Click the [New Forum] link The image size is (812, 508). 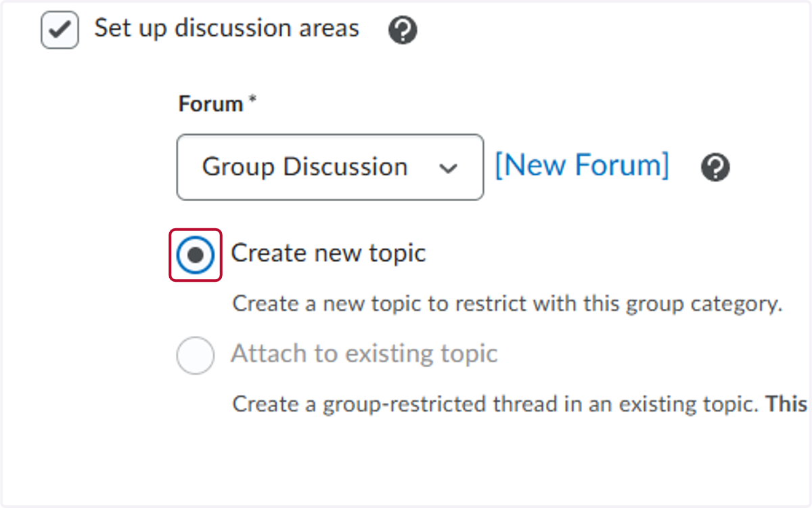(x=582, y=165)
